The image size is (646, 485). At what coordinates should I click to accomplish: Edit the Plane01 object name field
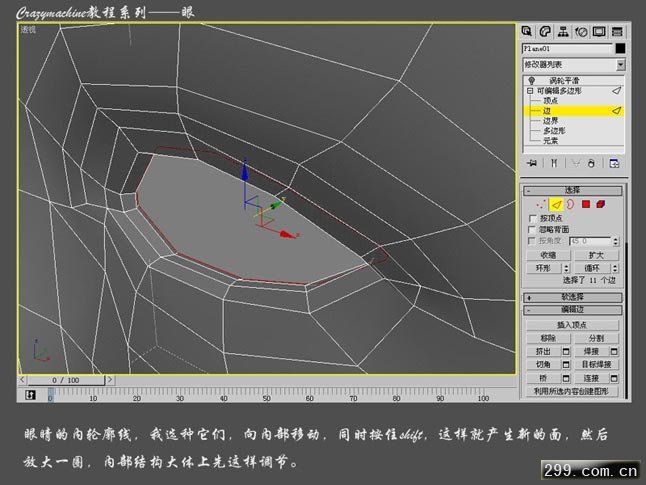[567, 49]
